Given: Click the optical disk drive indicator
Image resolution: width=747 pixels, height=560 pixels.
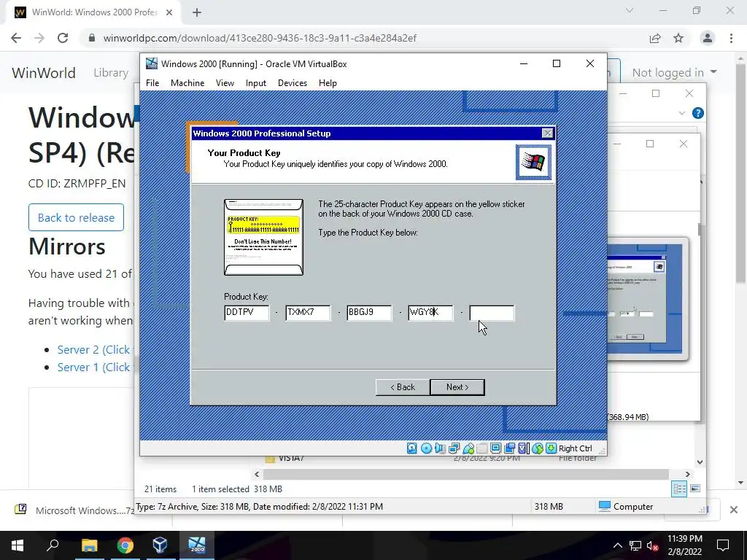Looking at the screenshot, I should [426, 448].
